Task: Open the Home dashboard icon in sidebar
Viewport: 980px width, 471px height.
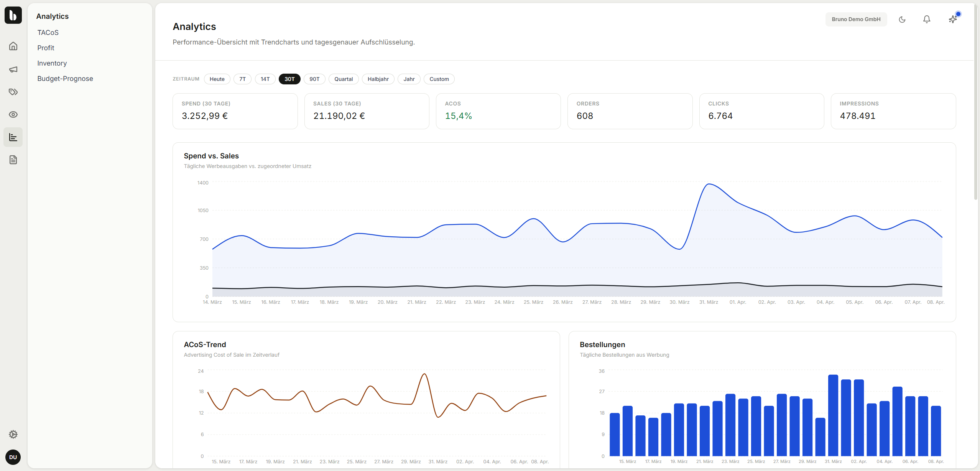Action: coord(13,46)
